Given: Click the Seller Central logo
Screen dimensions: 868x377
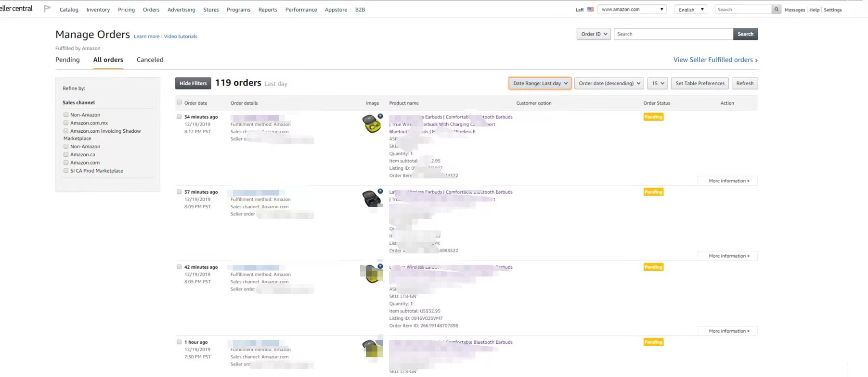Looking at the screenshot, I should coord(16,9).
